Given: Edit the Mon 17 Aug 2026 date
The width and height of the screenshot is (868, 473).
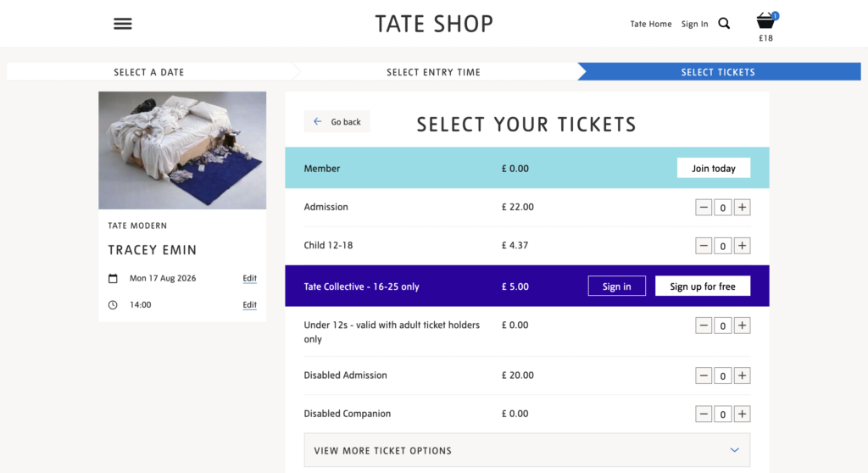Looking at the screenshot, I should coord(250,278).
